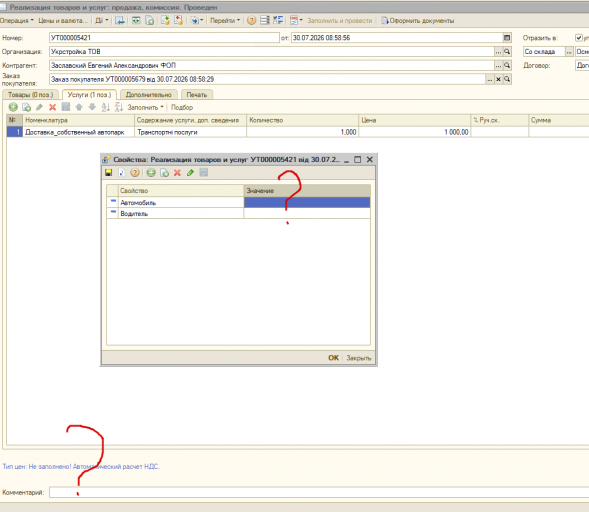Click the yellow-green document icon in main toolbar

165,20
